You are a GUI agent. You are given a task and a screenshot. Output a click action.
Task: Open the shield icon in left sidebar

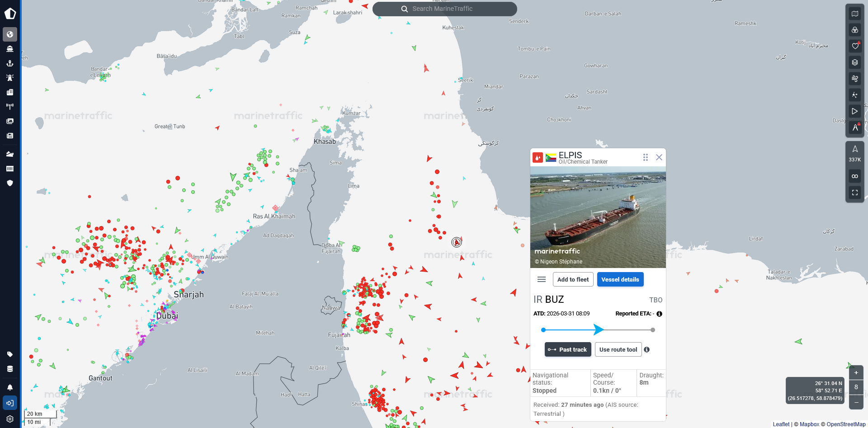click(x=10, y=183)
